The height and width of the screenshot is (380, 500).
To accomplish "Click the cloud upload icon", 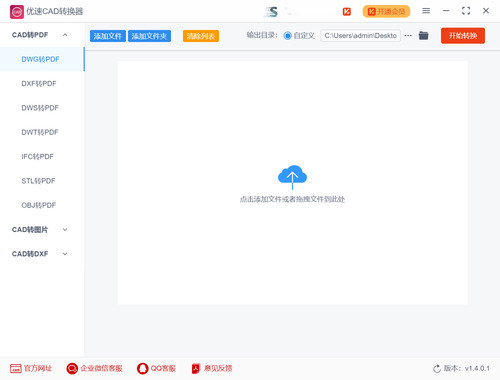I will pos(292,177).
